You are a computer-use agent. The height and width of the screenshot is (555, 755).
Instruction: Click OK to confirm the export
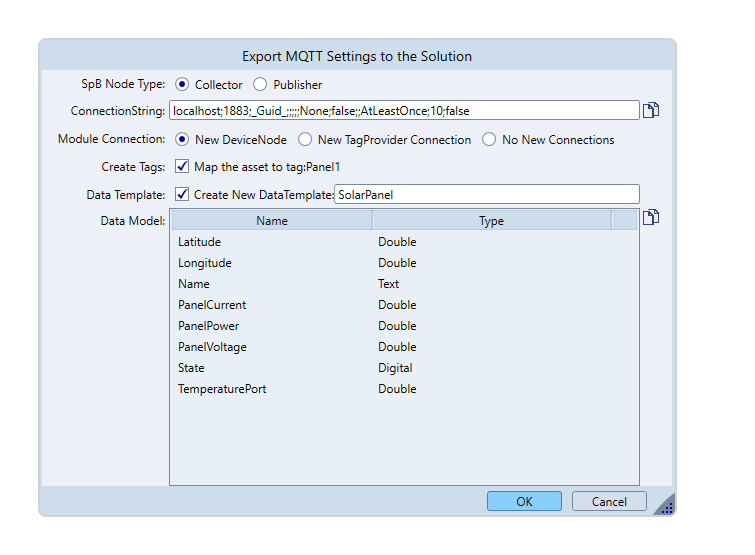pos(524,501)
